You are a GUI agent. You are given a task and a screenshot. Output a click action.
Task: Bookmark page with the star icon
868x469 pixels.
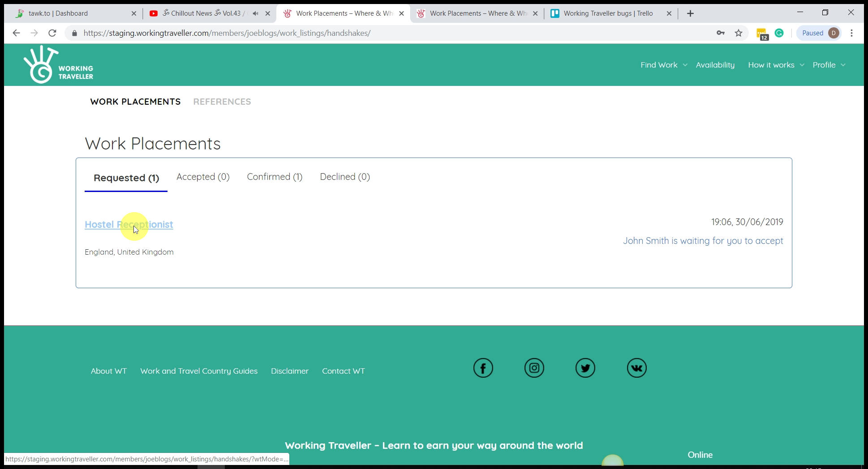click(x=739, y=33)
